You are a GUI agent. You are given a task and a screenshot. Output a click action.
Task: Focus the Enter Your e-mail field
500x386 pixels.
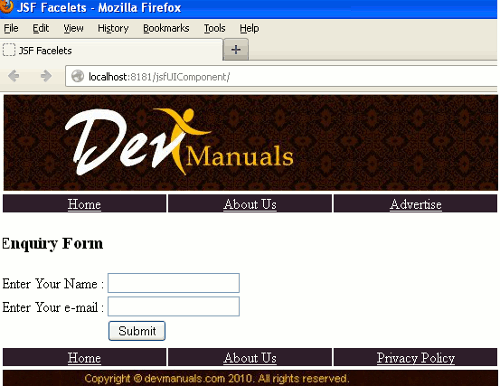click(173, 306)
